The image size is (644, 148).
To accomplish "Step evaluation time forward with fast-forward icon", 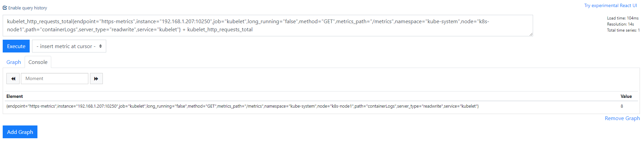I will [96, 79].
